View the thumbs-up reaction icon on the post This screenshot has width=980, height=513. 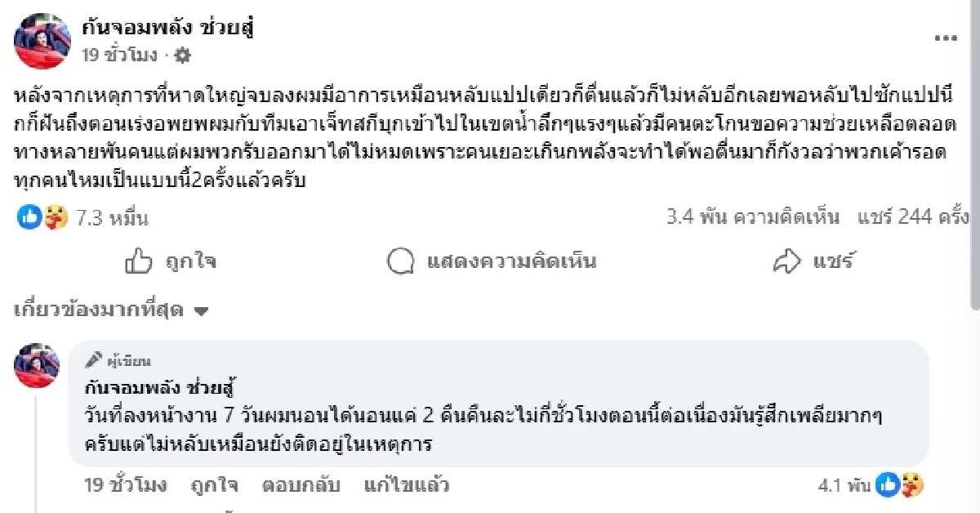pos(29,216)
